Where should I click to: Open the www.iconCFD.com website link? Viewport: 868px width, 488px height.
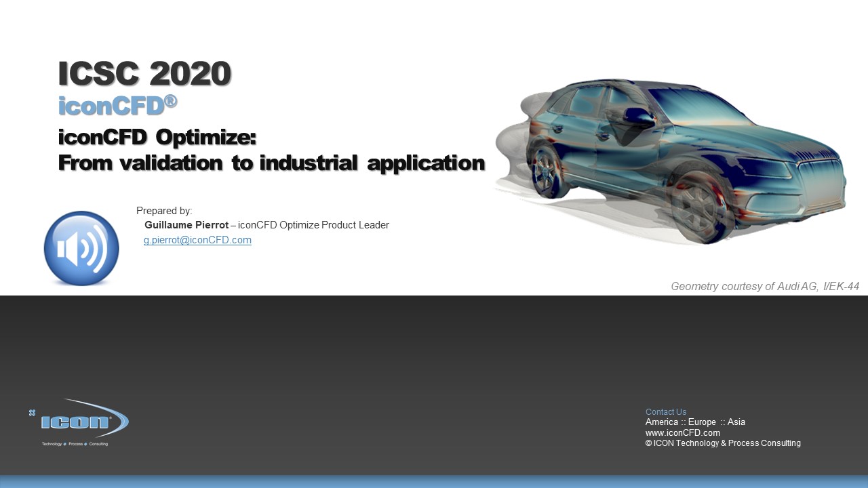pos(682,432)
